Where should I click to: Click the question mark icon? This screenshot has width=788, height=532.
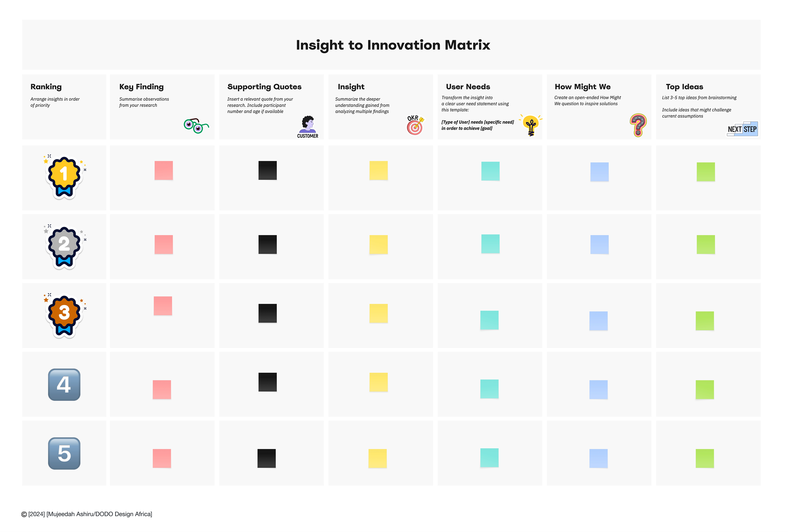pos(638,125)
